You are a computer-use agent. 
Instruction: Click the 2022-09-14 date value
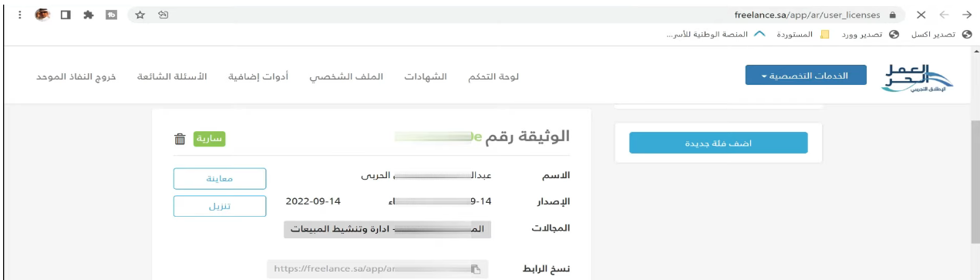(x=313, y=201)
